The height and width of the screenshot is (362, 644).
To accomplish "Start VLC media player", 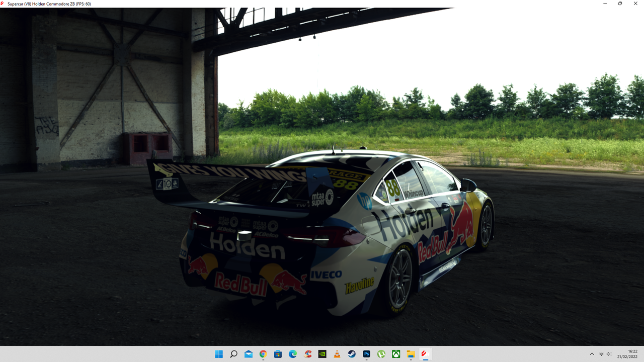I will pos(337,354).
